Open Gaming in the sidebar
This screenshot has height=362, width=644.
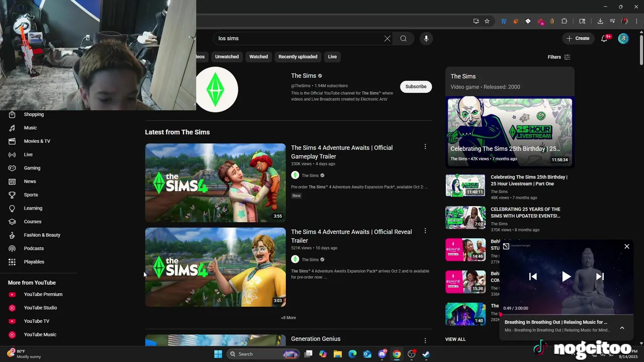(x=32, y=168)
